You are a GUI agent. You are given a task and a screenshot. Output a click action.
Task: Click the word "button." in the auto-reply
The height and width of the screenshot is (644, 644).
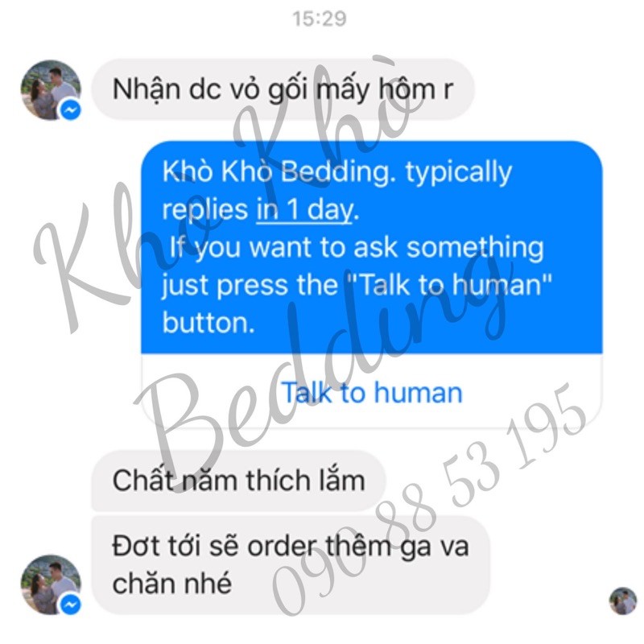click(x=208, y=323)
